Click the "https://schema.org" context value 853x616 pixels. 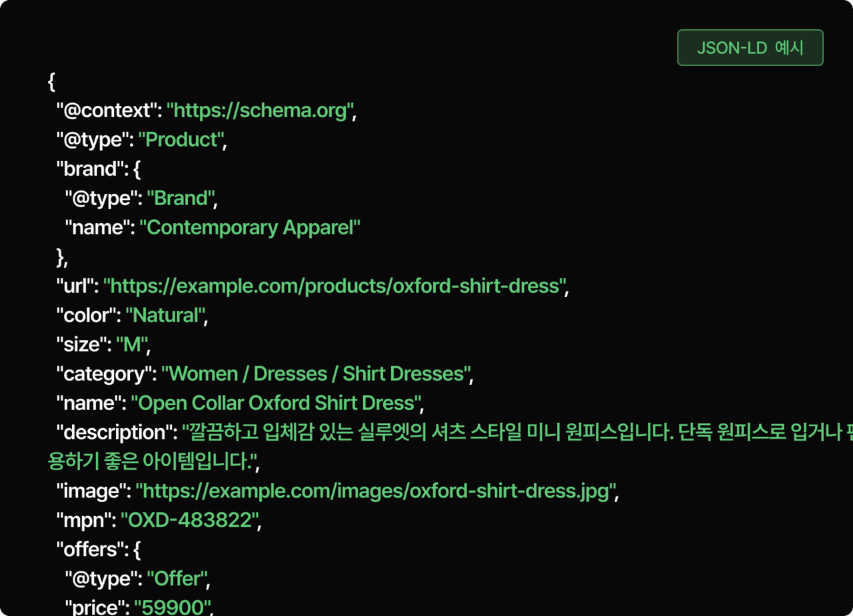tap(259, 111)
